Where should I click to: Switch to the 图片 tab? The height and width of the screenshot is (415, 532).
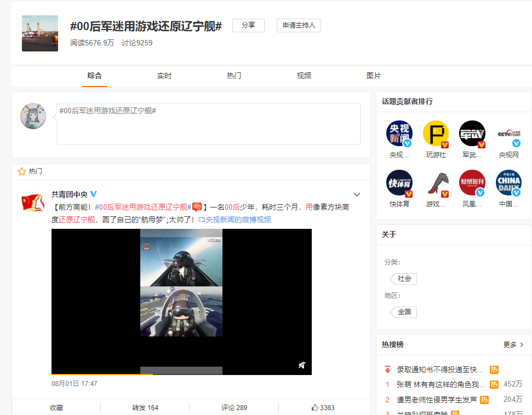coord(374,76)
